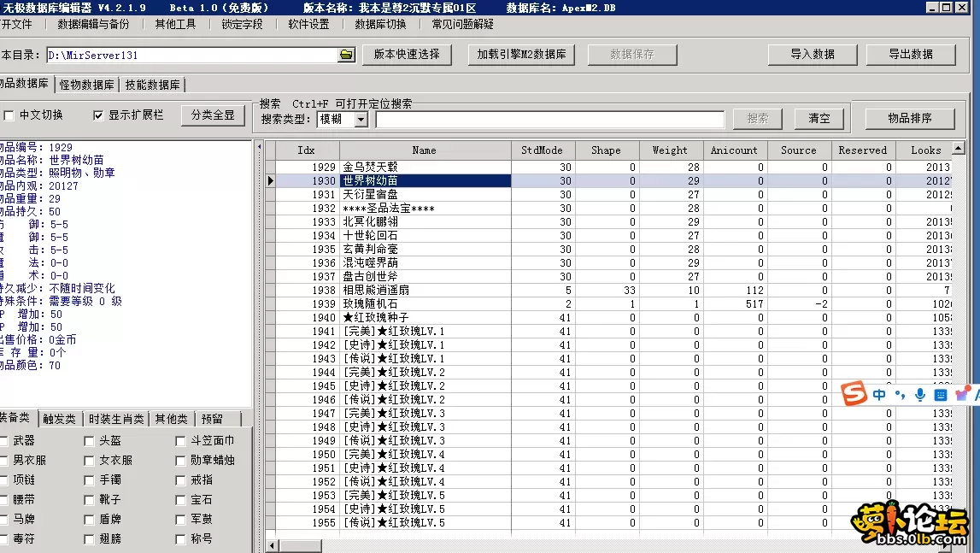
Task: Open the 软件设置 menu
Action: click(x=308, y=25)
